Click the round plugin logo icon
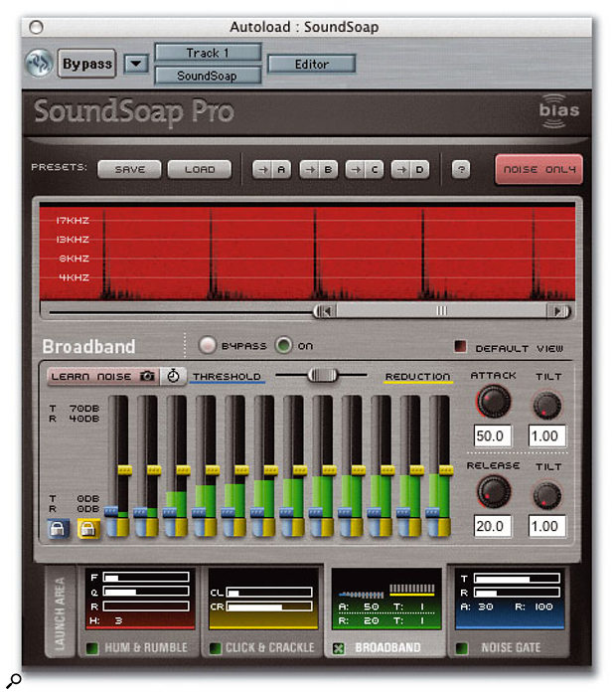 39,64
